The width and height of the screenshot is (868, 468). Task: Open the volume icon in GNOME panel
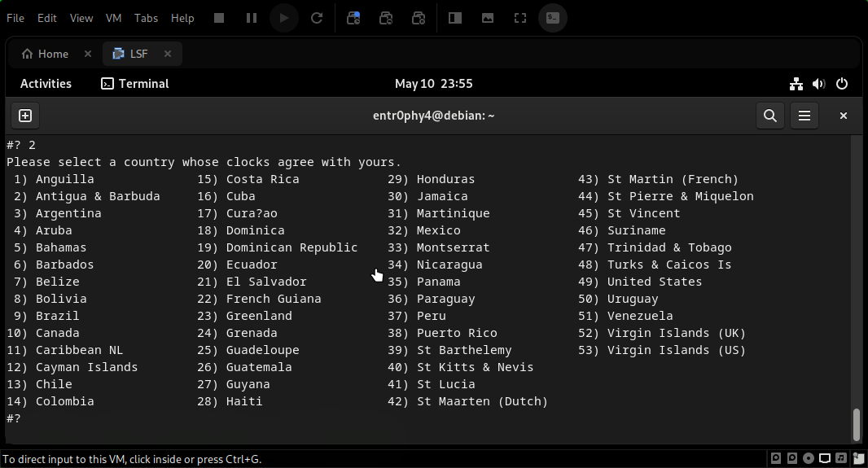pos(819,84)
